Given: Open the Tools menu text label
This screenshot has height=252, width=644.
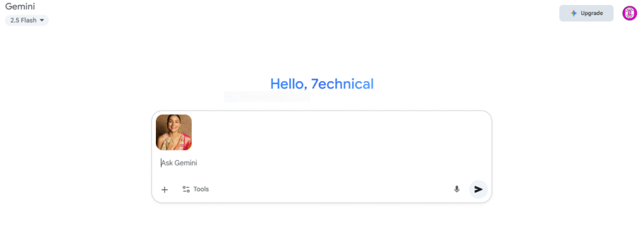Looking at the screenshot, I should tap(201, 189).
